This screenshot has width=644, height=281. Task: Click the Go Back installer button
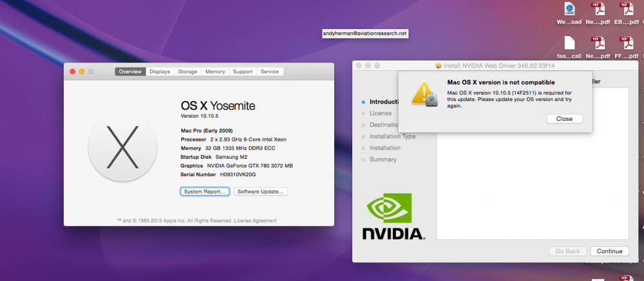click(x=567, y=251)
